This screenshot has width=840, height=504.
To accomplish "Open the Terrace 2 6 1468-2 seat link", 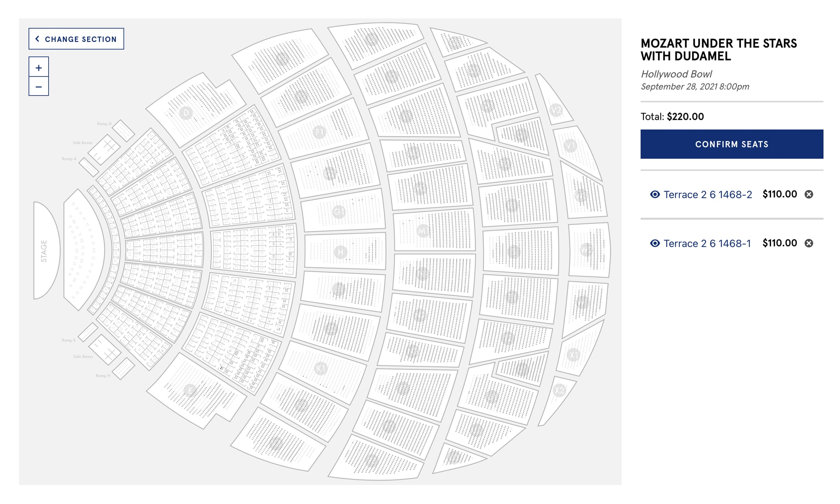I will [708, 194].
